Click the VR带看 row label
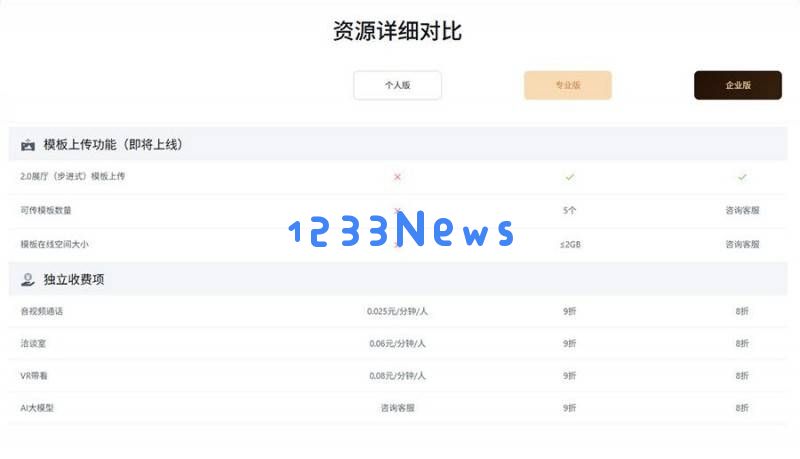This screenshot has height=459, width=800. [34, 376]
